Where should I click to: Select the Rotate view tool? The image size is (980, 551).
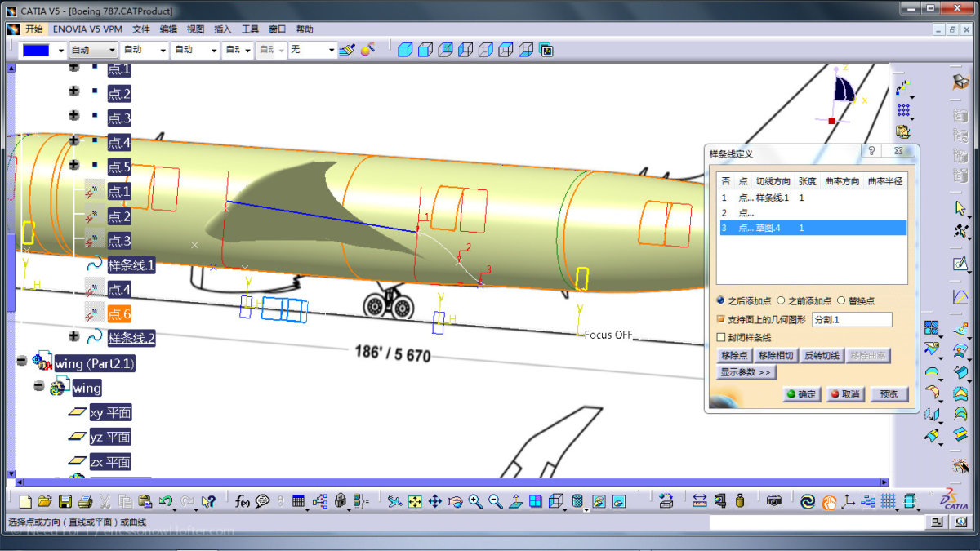click(x=456, y=501)
